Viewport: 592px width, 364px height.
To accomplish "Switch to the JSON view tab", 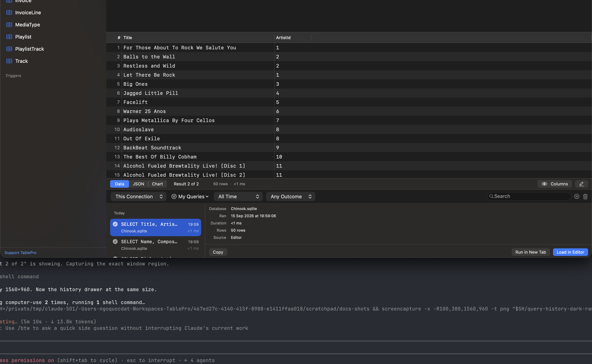I will click(139, 184).
